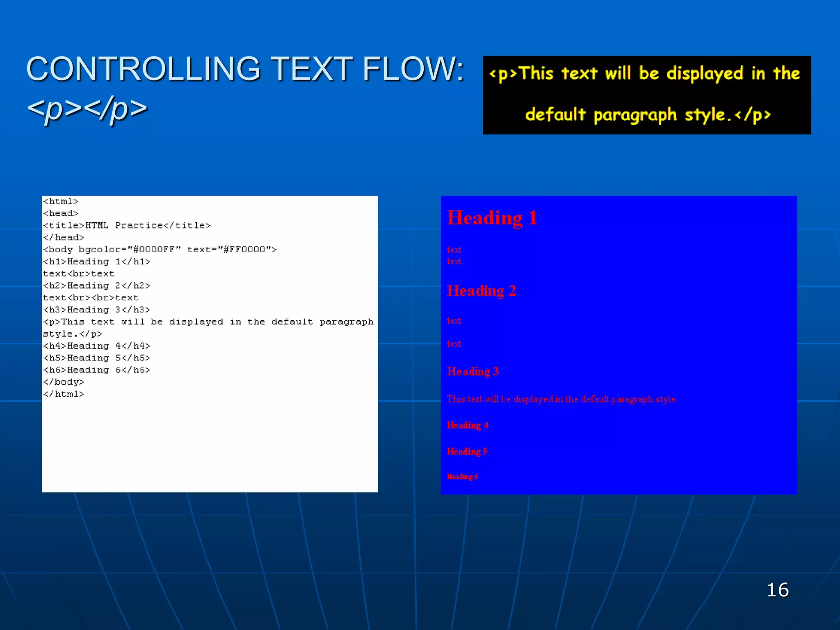Screen dimensions: 840x630
Task: Click the rendered paragraph 'This text will be displayed in the default paragraph style.'
Action: click(562, 399)
